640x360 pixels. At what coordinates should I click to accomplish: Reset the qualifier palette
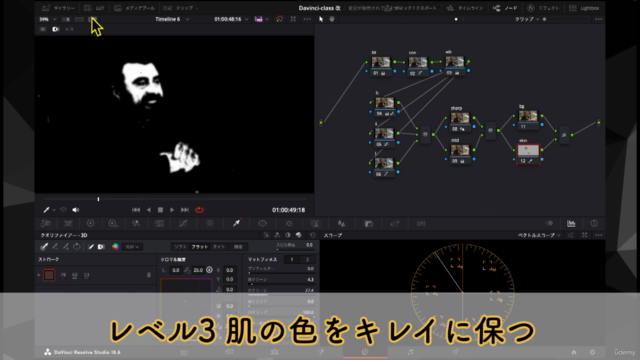[313, 235]
